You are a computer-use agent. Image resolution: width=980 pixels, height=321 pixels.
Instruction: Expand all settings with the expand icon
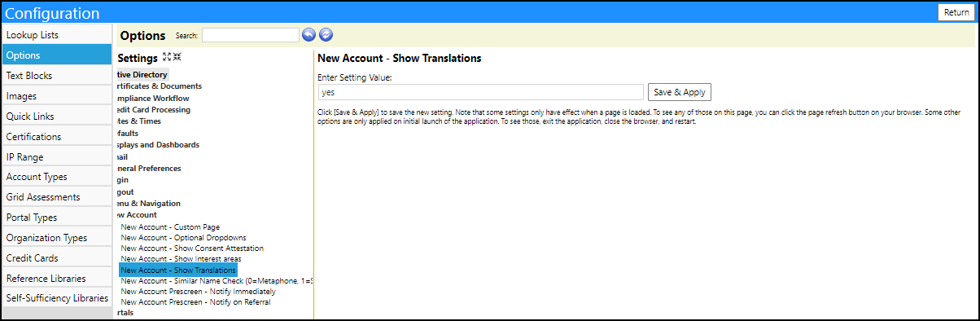point(167,58)
